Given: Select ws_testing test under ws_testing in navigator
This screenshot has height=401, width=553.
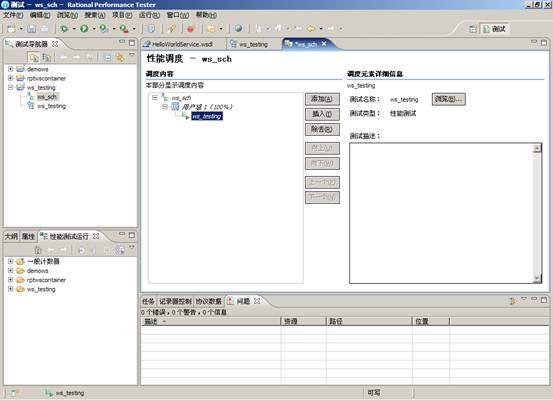Looking at the screenshot, I should (x=51, y=106).
